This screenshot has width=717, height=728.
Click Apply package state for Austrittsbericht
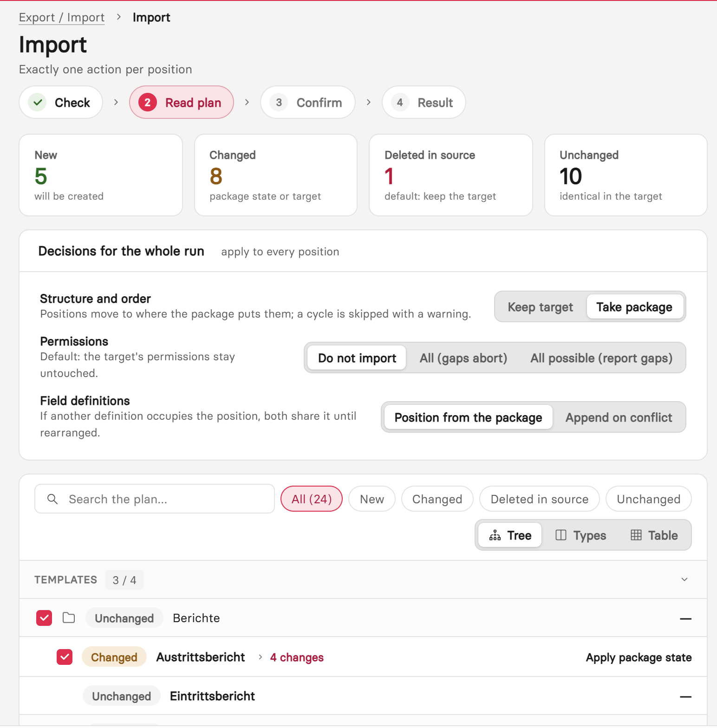[x=639, y=657]
